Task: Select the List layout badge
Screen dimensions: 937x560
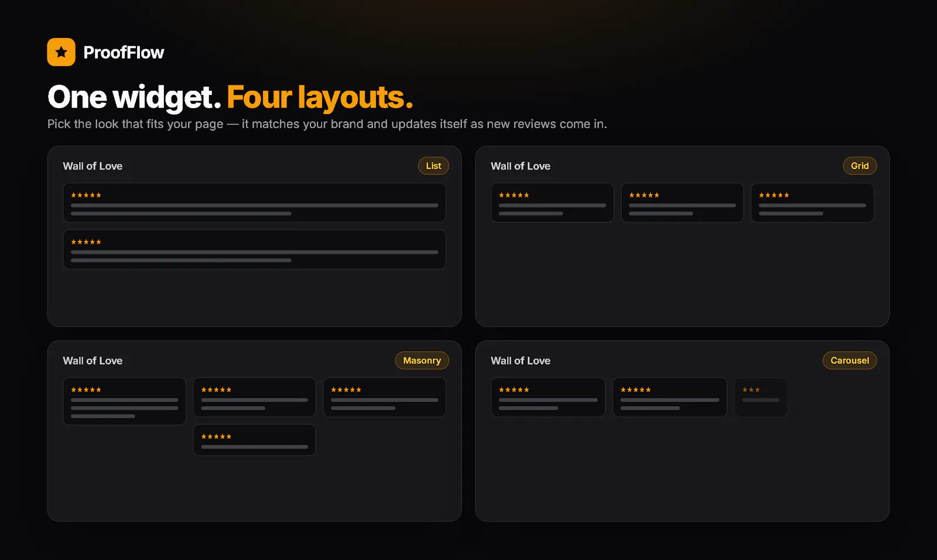Action: tap(433, 166)
